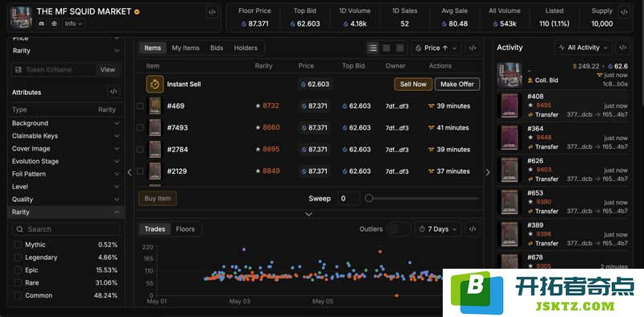Focus the Rarity attribute Search field
644x317 pixels.
[66, 229]
